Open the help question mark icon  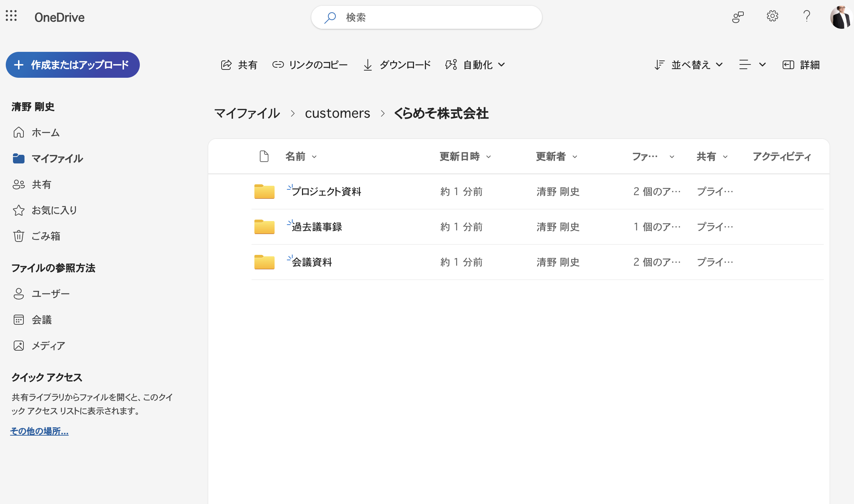point(806,16)
